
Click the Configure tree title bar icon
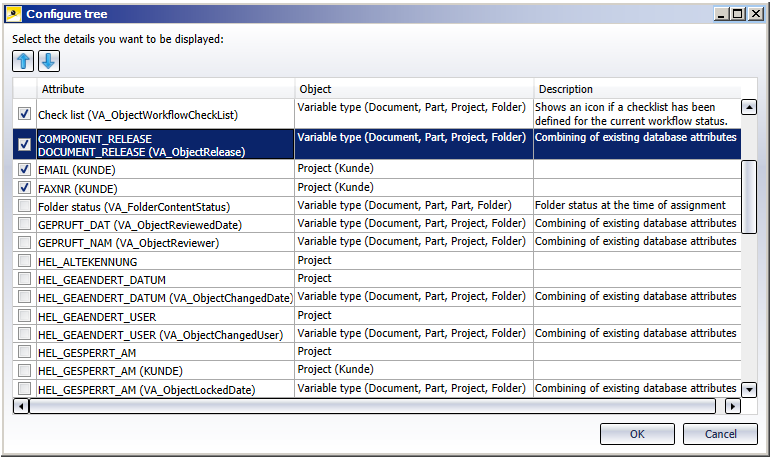coord(13,13)
